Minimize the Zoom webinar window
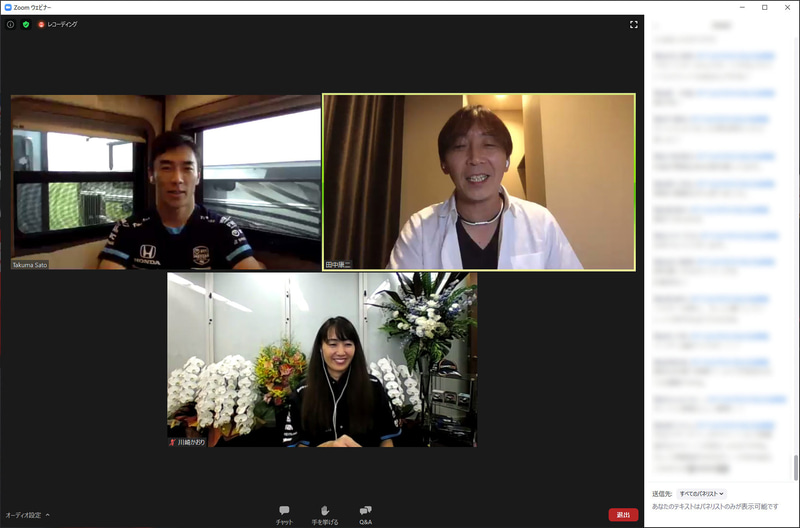Screen dimensions: 800x528 click(x=742, y=8)
